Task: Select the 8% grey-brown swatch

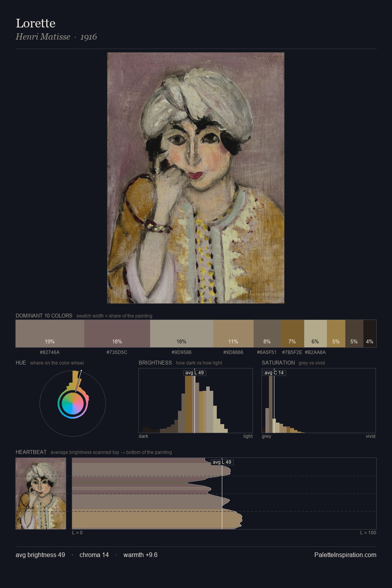Action: [267, 334]
